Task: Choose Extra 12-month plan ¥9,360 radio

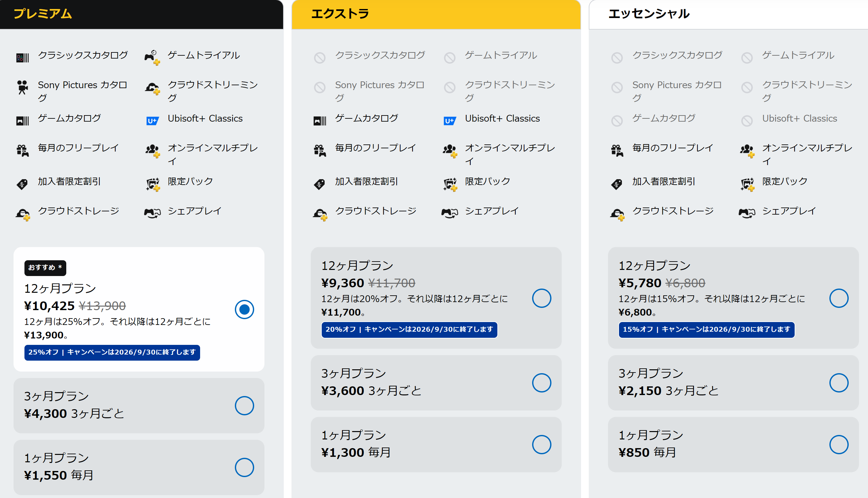Action: pos(541,298)
